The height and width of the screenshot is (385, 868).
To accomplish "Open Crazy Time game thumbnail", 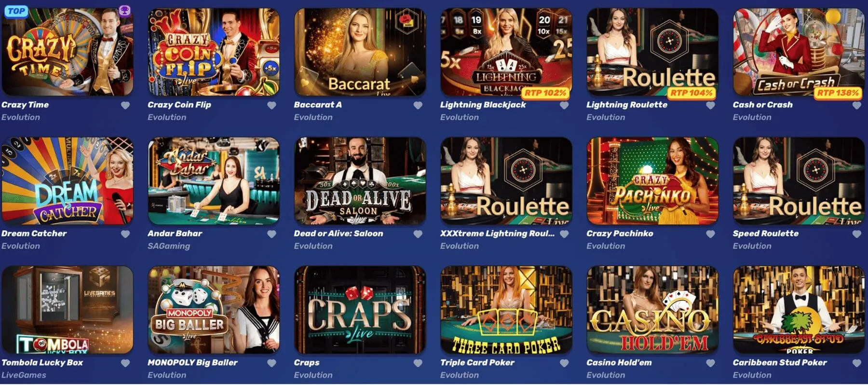I will (67, 52).
